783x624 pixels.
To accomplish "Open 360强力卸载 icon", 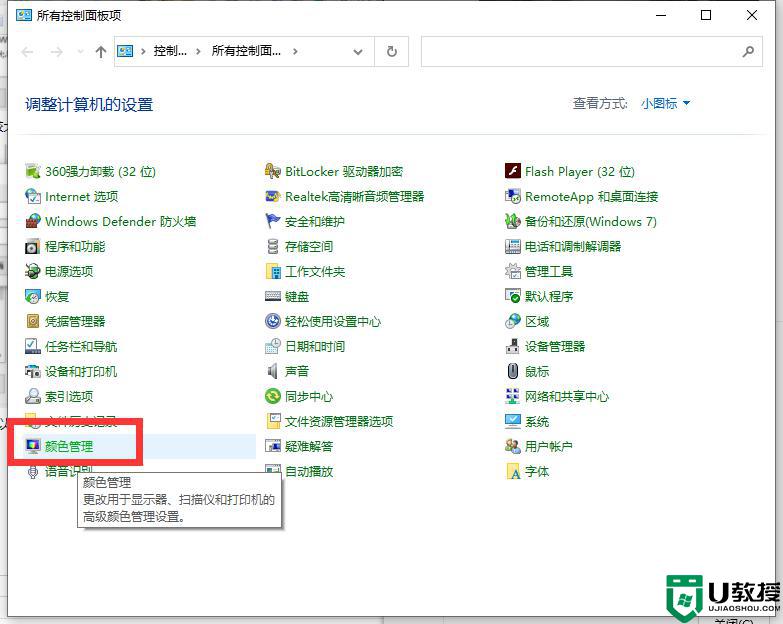I will tap(32, 171).
